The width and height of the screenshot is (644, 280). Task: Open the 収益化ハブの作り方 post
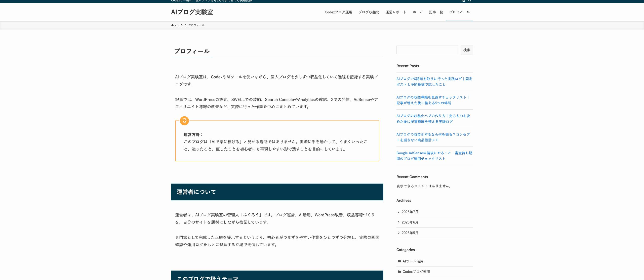click(x=433, y=119)
